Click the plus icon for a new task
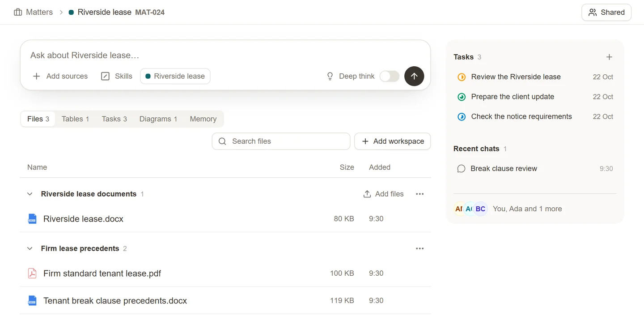The image size is (644, 329). (x=609, y=57)
